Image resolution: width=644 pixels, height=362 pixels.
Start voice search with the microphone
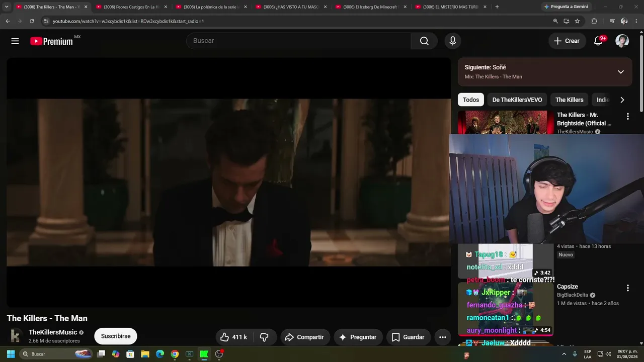click(x=453, y=41)
